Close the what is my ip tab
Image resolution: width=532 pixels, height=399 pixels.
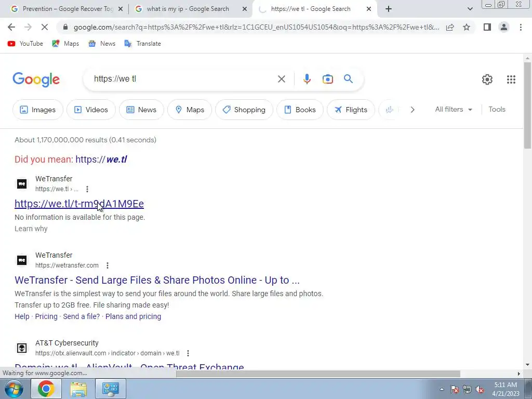(245, 9)
